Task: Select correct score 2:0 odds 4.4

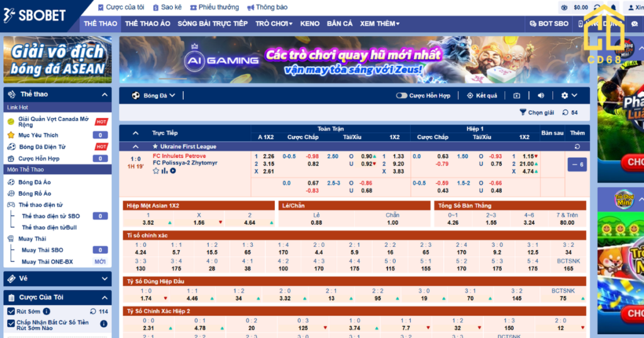Action: 319,253
